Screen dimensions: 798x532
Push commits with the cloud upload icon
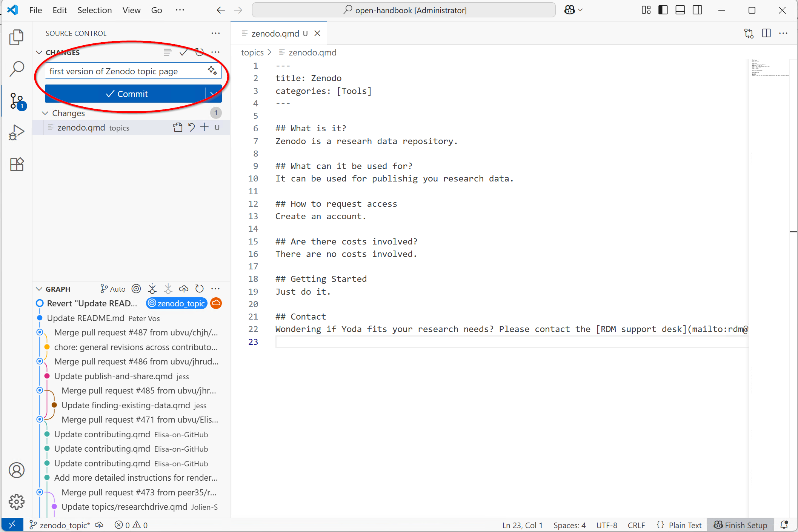pyautogui.click(x=184, y=289)
